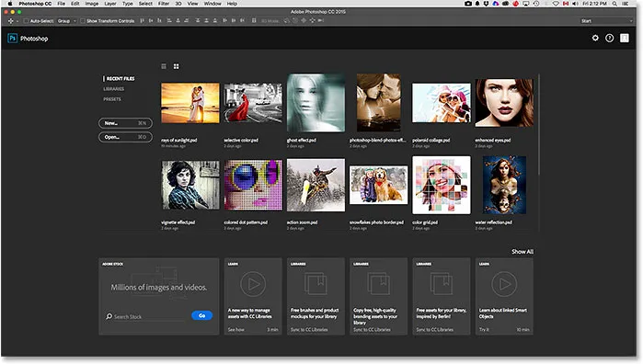Viewport: 643px width, 364px height.
Task: Click the Distribute bottom edges icon
Action: 215,20
